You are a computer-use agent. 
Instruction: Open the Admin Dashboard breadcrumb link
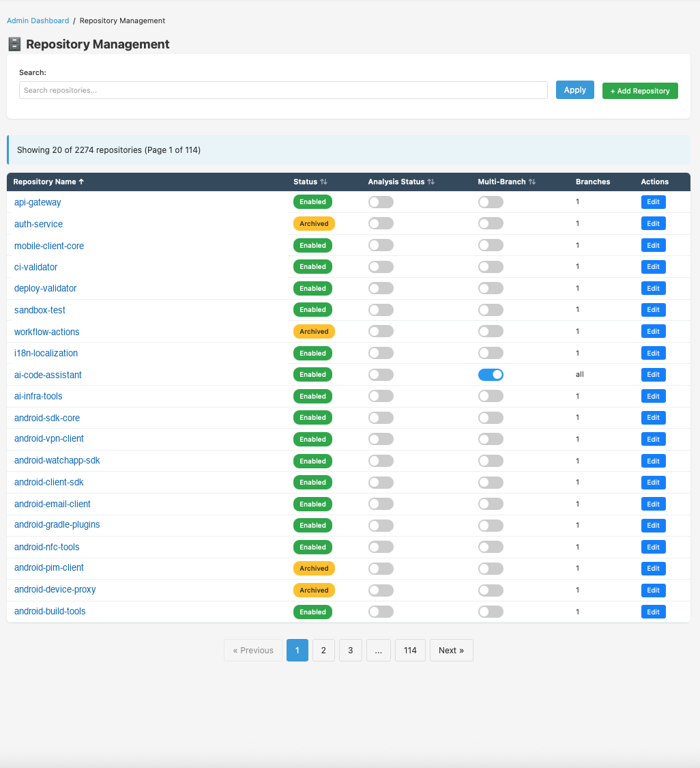(x=38, y=20)
